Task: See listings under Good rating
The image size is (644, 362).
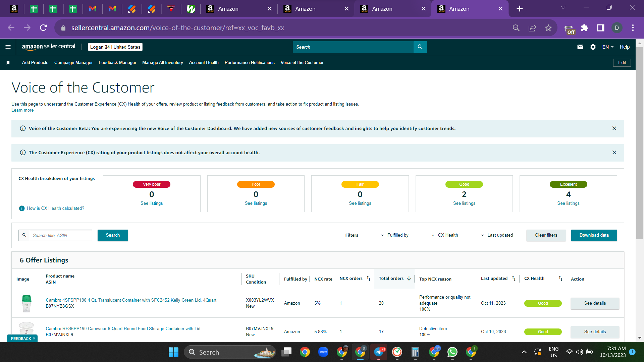Action: click(x=464, y=203)
